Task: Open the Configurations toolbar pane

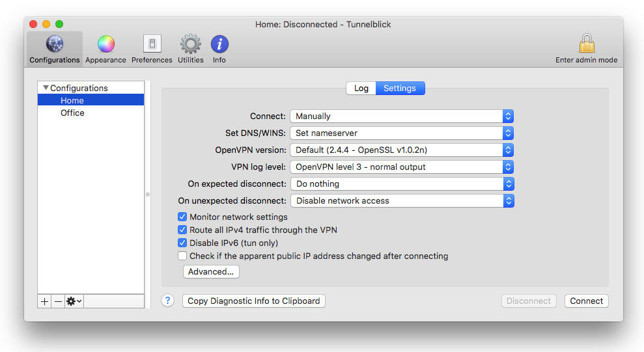Action: pos(55,49)
